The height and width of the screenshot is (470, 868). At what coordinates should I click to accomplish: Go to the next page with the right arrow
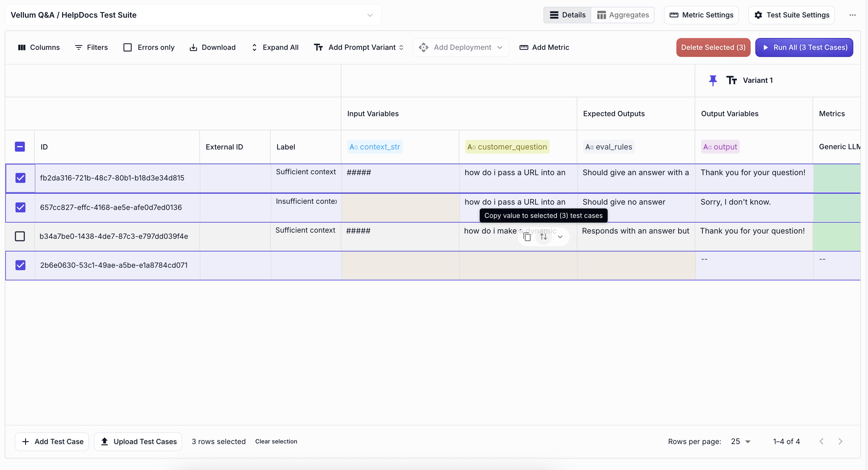840,441
